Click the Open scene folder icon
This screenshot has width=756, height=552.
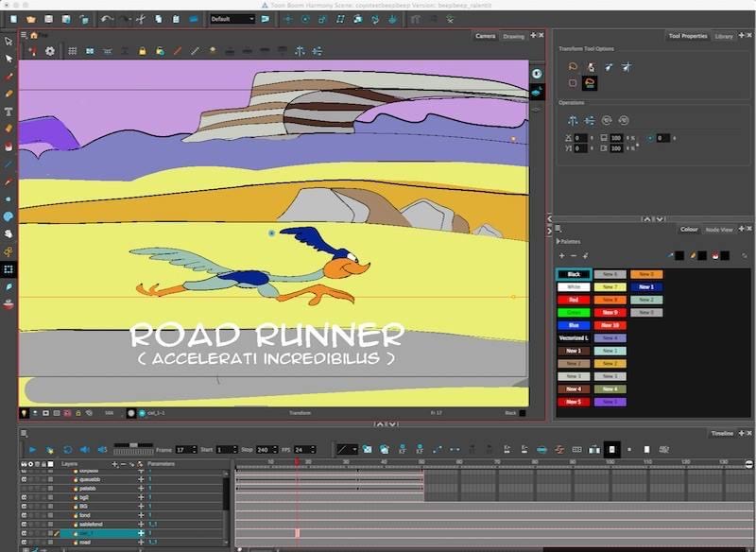tap(31, 19)
